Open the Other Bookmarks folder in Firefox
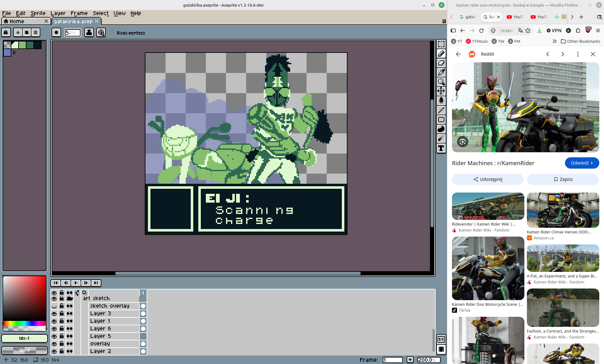 click(x=580, y=41)
